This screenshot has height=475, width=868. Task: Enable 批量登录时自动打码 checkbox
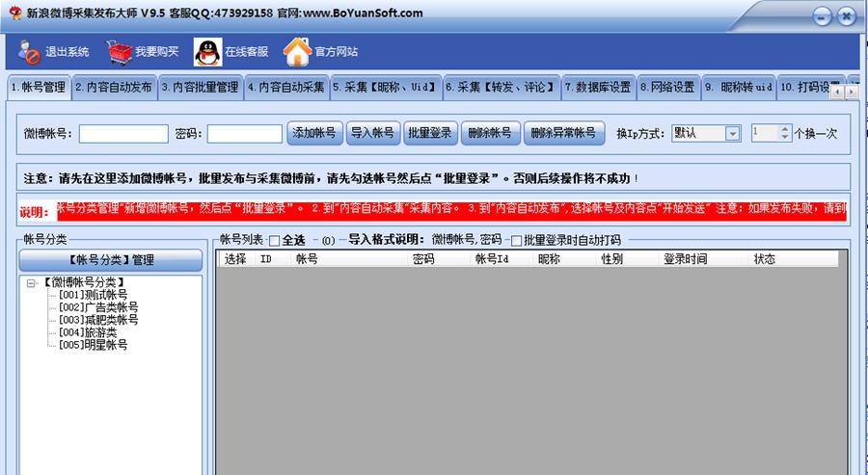pos(516,241)
